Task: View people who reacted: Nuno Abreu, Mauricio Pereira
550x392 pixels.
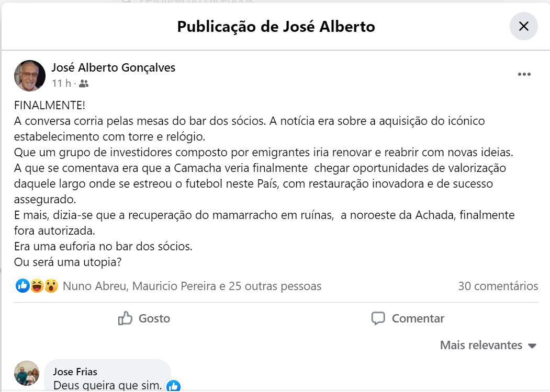Action: [192, 286]
